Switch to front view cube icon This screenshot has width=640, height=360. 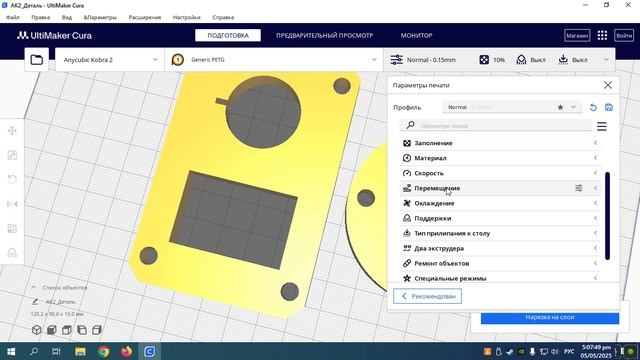pos(52,330)
